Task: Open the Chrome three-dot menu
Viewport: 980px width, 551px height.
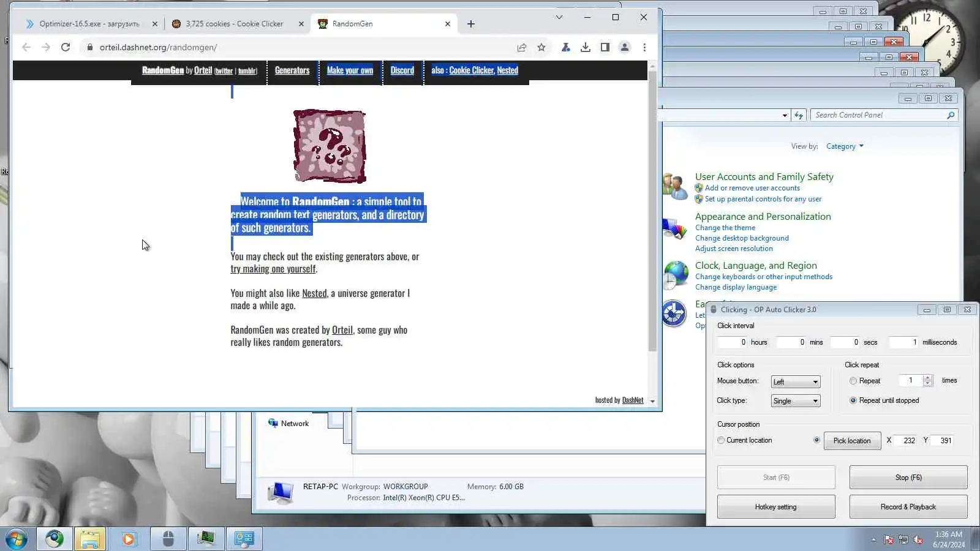Action: pos(644,47)
